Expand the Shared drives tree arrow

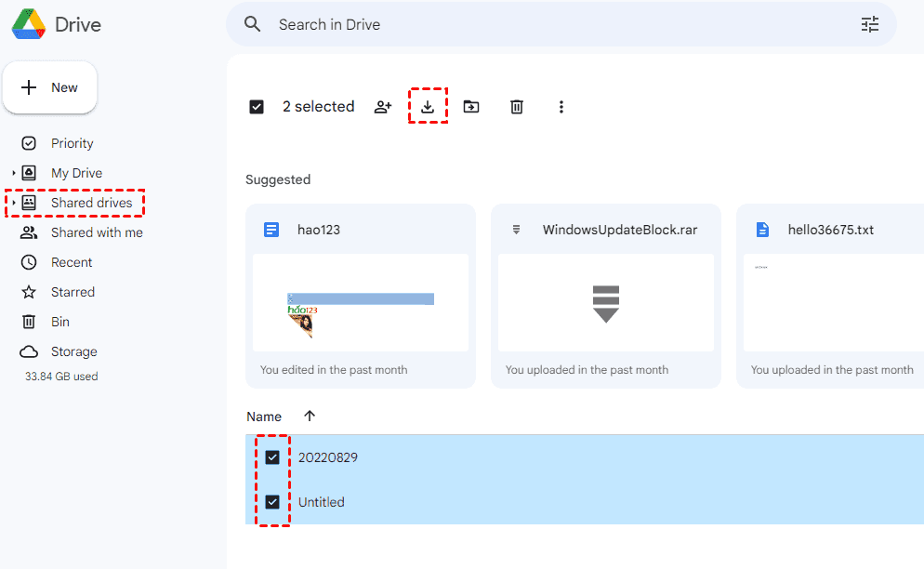(14, 203)
